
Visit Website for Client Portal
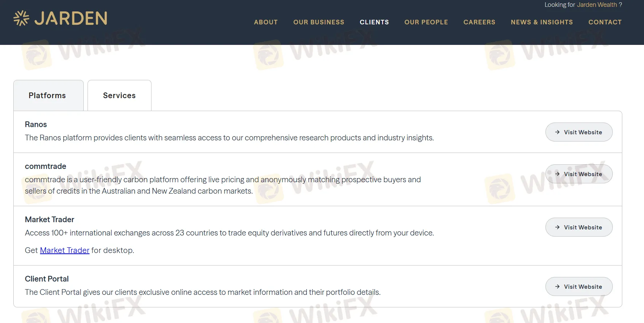click(x=579, y=286)
